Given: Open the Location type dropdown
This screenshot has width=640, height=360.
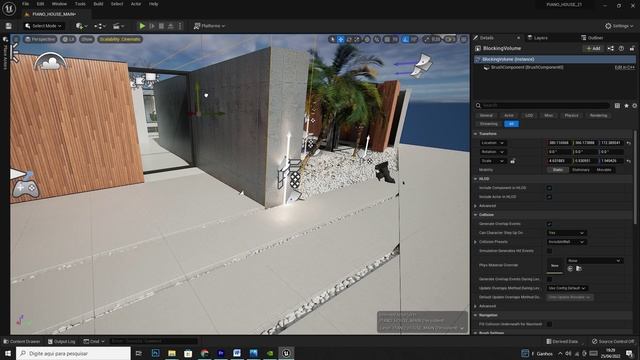Looking at the screenshot, I should coord(493,143).
